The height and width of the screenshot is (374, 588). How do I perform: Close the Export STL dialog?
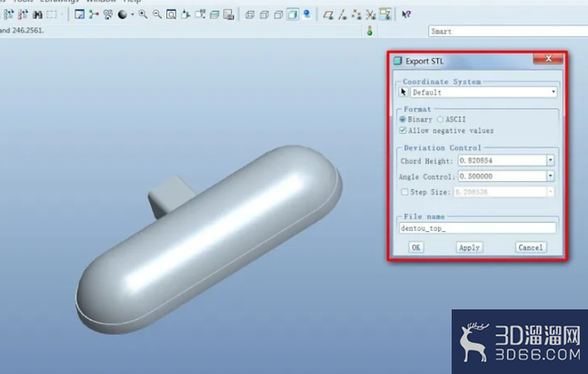[x=548, y=58]
